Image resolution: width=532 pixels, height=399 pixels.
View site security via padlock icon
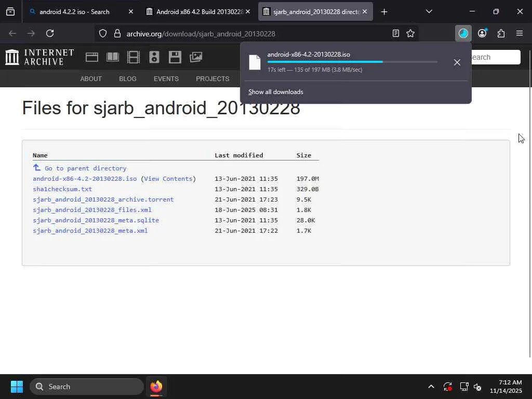point(117,33)
